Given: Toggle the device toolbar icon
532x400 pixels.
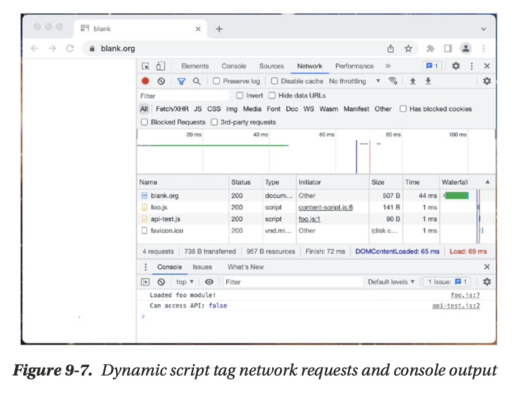Looking at the screenshot, I should click(x=160, y=66).
